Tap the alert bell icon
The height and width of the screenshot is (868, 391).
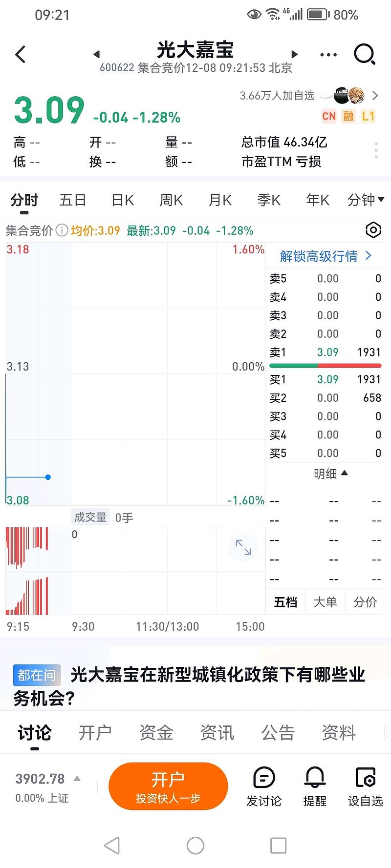pyautogui.click(x=315, y=785)
